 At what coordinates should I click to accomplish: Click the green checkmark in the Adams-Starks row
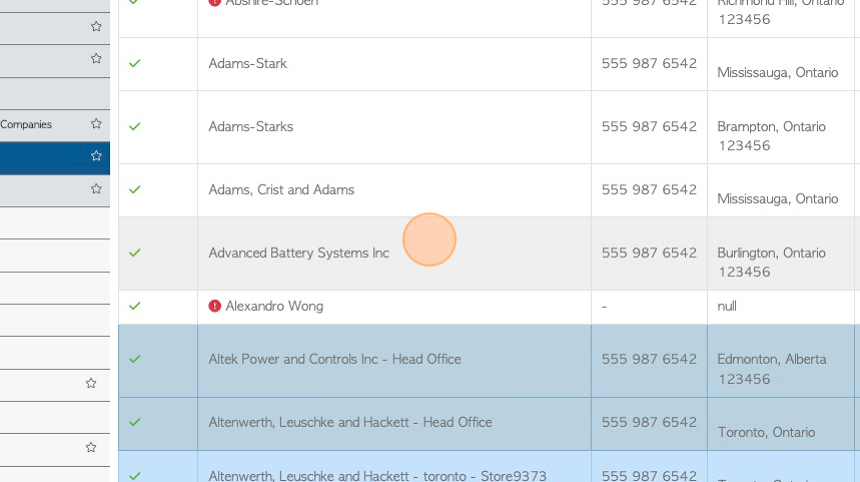tap(134, 127)
